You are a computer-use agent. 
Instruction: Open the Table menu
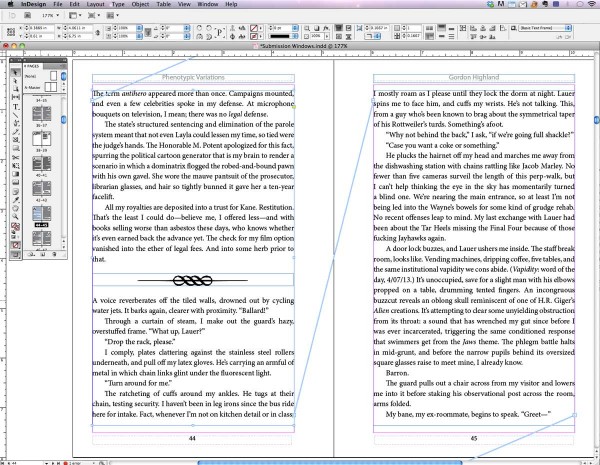click(163, 4)
